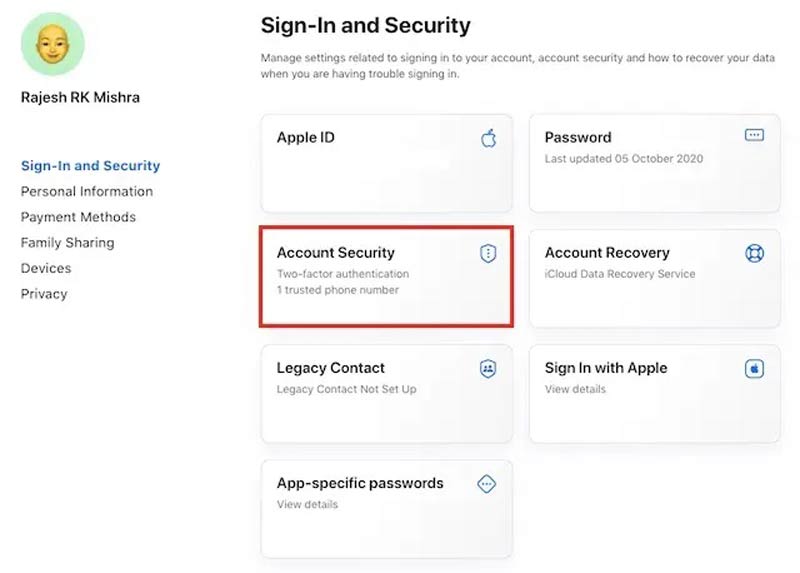Click the diamond icon on App-specific passwords card

tap(488, 484)
